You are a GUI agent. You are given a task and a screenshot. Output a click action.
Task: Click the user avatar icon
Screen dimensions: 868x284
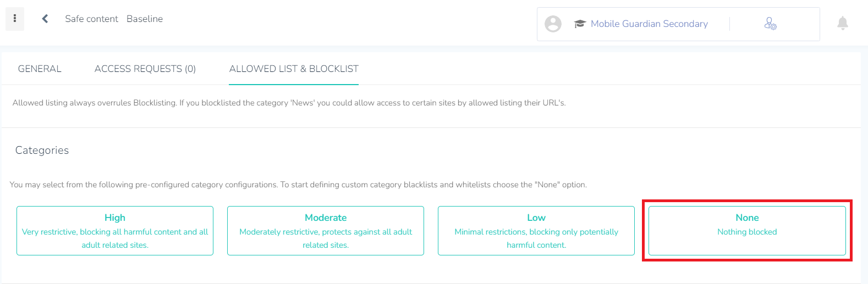point(553,24)
